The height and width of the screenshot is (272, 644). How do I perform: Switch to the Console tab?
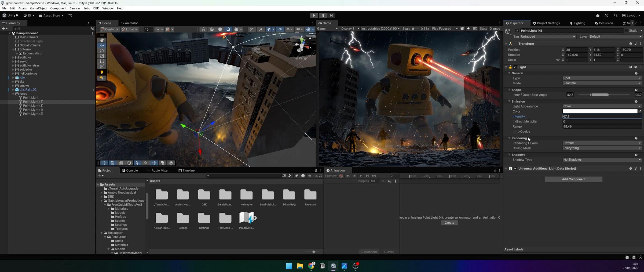[x=130, y=171]
